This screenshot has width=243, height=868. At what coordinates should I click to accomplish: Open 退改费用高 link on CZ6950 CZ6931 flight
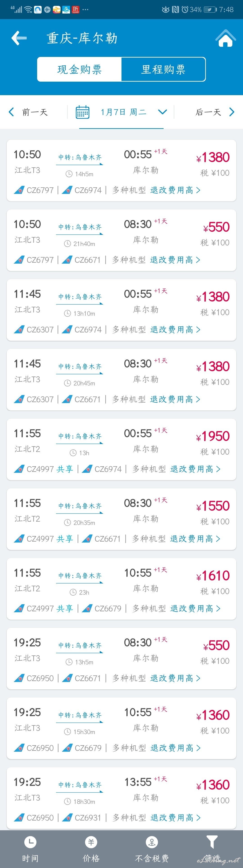[x=175, y=817]
